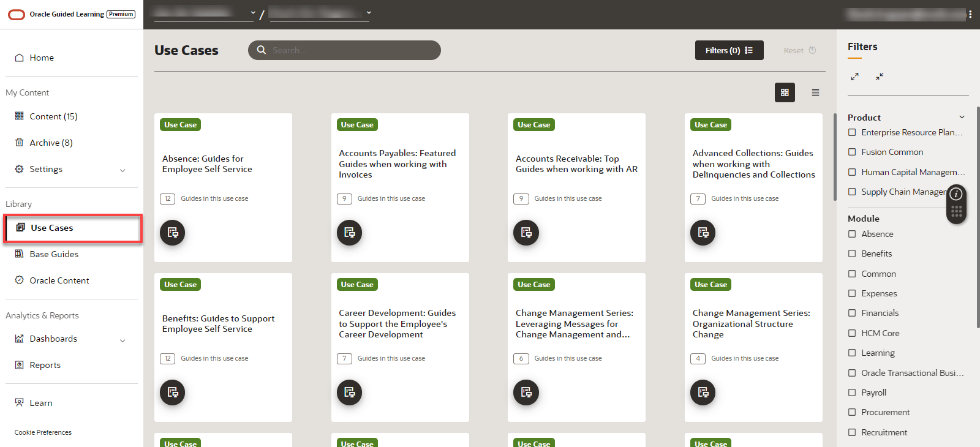Open second header dropdown selector
This screenshot has height=447, width=980.
pyautogui.click(x=320, y=13)
